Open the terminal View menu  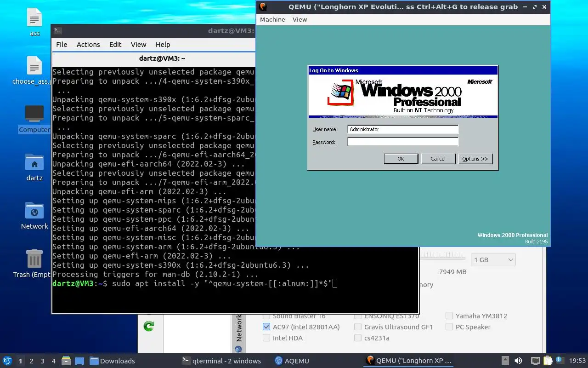pyautogui.click(x=138, y=45)
